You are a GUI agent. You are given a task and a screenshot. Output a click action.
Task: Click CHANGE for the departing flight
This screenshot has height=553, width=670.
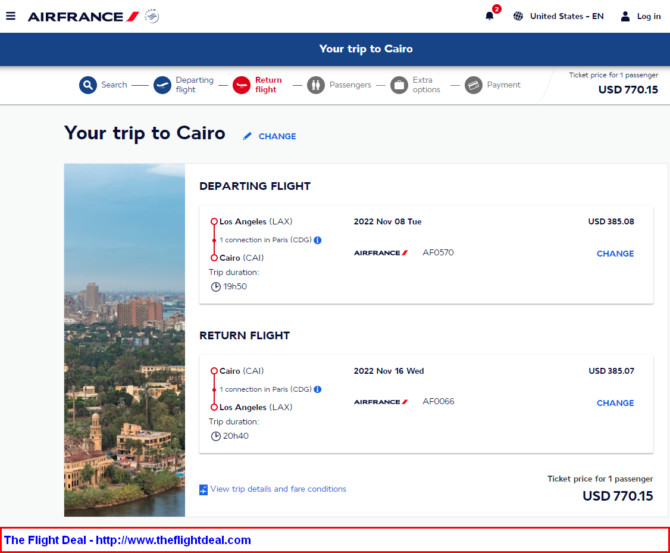615,253
